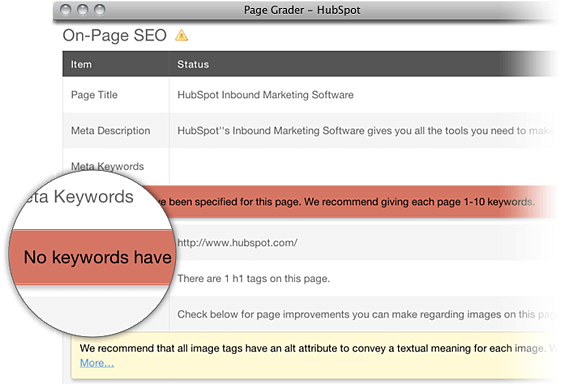The height and width of the screenshot is (384, 569).
Task: Click the 'Page Grader – HubSpot' window title
Action: (302, 10)
